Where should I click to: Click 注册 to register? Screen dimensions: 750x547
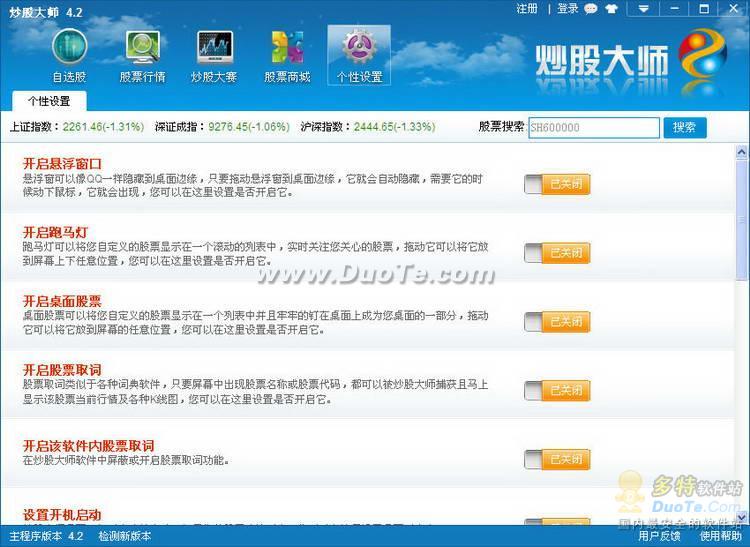[527, 9]
